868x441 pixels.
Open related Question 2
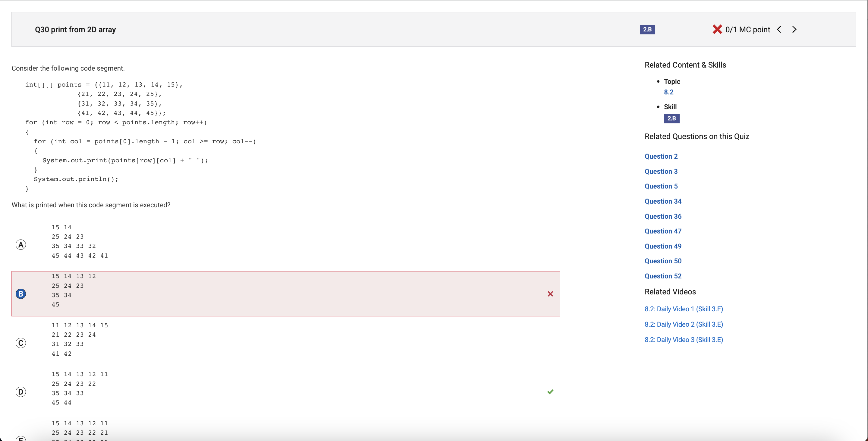(x=661, y=157)
